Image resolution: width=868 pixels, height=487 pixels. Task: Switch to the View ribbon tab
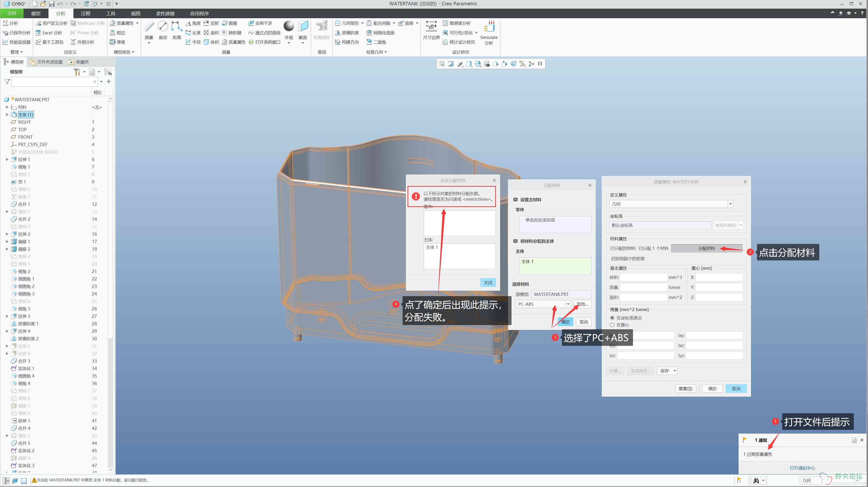click(x=135, y=14)
